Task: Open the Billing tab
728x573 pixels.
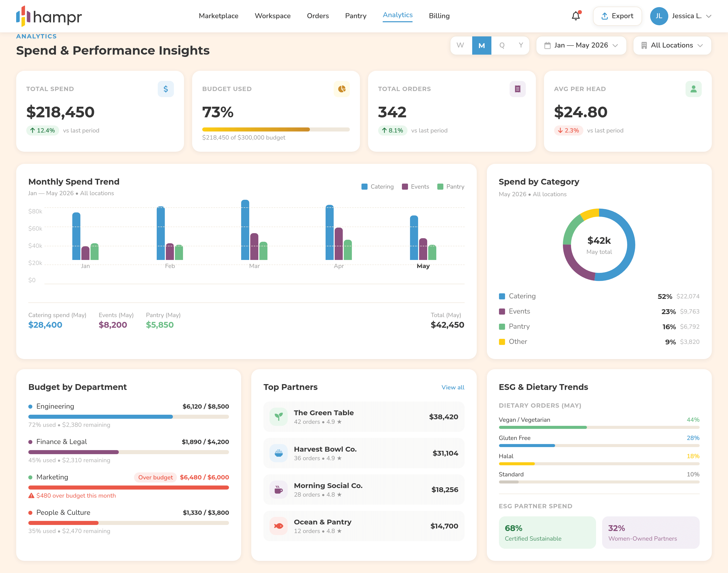Action: (x=439, y=16)
